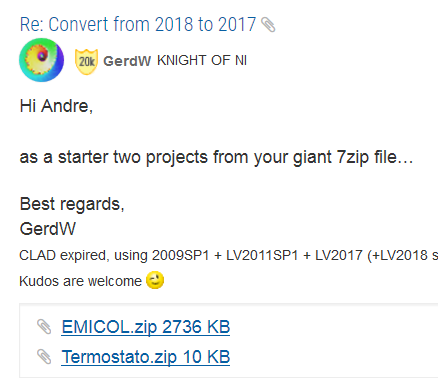The image size is (438, 387).
Task: Click the 'Kudos are welcome' text
Action: point(80,281)
